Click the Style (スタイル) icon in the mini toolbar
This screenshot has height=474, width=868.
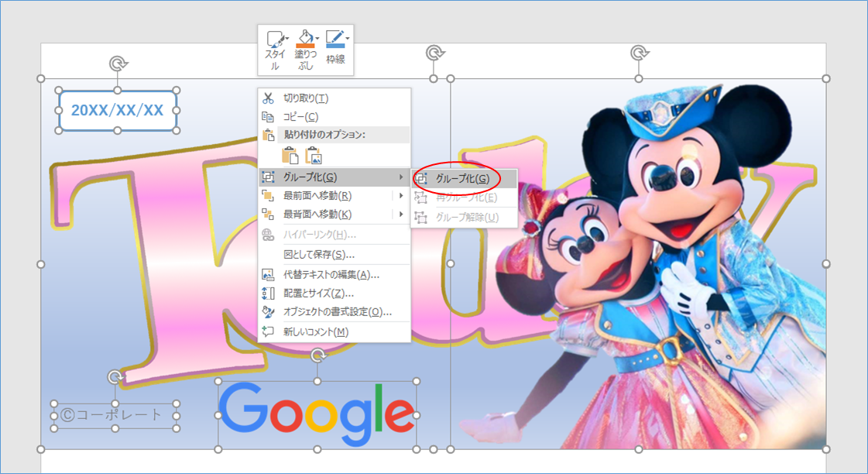(x=275, y=39)
